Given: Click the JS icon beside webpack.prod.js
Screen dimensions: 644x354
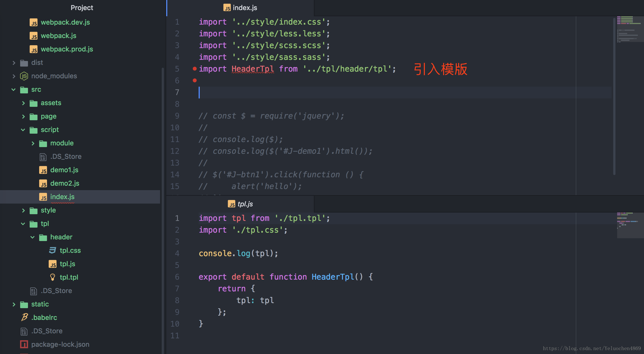Looking at the screenshot, I should (34, 49).
